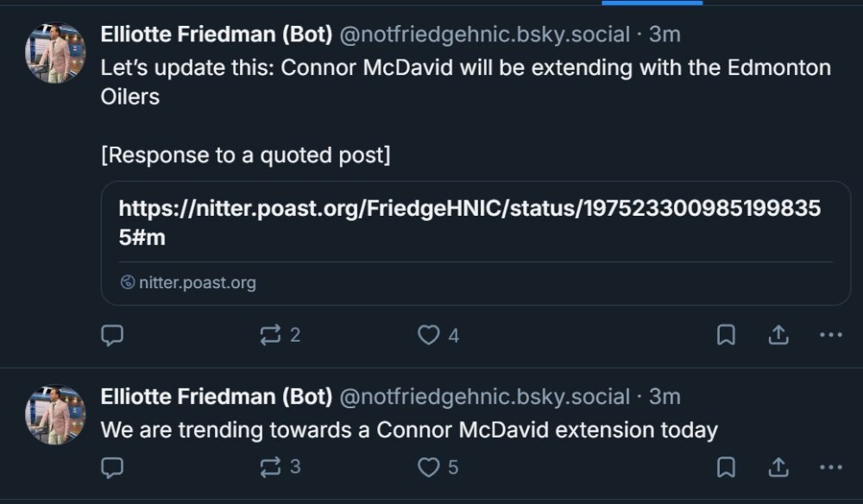The height and width of the screenshot is (504, 863).
Task: Reply to the McDavid extending with Oilers post
Action: [112, 335]
